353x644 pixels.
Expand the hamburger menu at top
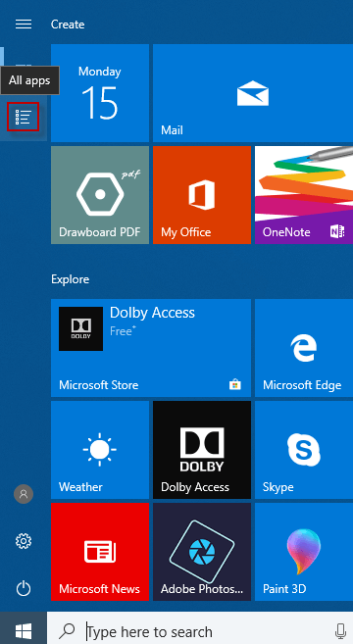click(24, 25)
